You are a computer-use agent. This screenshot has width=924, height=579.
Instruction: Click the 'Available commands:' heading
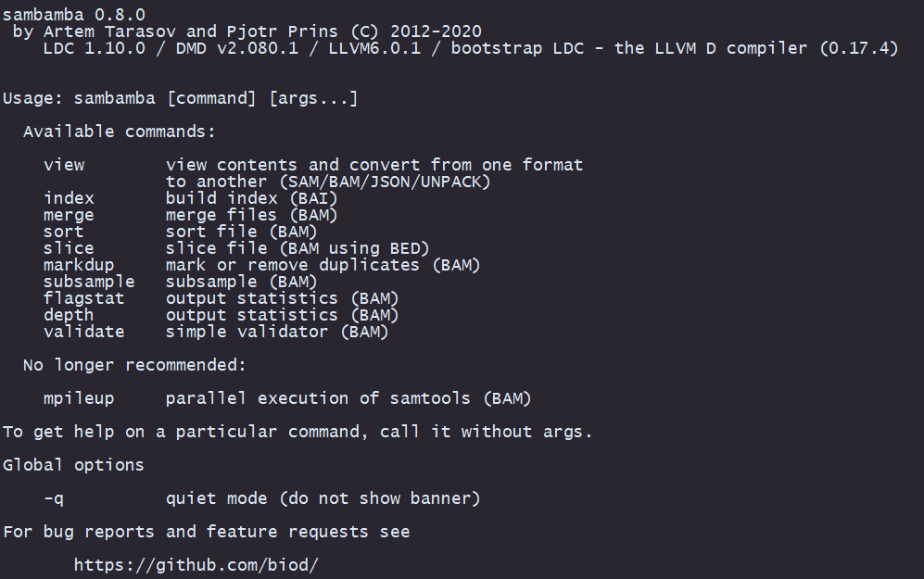click(x=120, y=132)
